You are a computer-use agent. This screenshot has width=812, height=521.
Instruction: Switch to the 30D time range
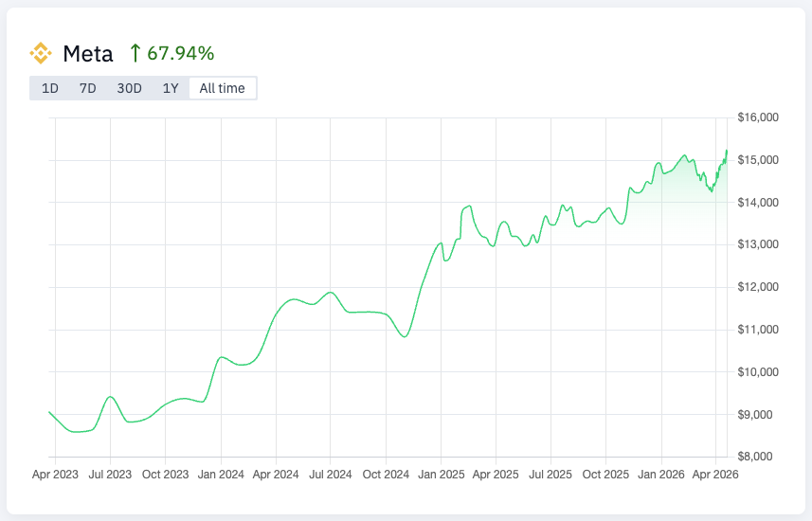click(x=129, y=88)
